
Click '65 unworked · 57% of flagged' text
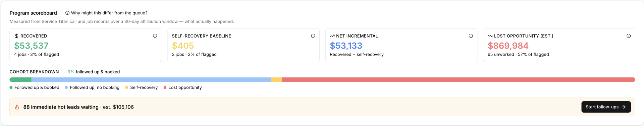tap(518, 54)
